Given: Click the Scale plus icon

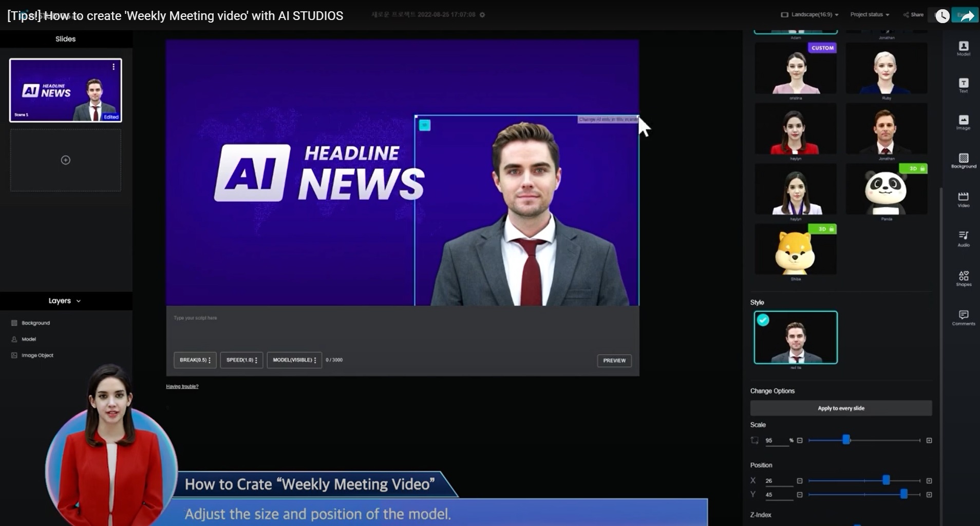Looking at the screenshot, I should tap(929, 440).
